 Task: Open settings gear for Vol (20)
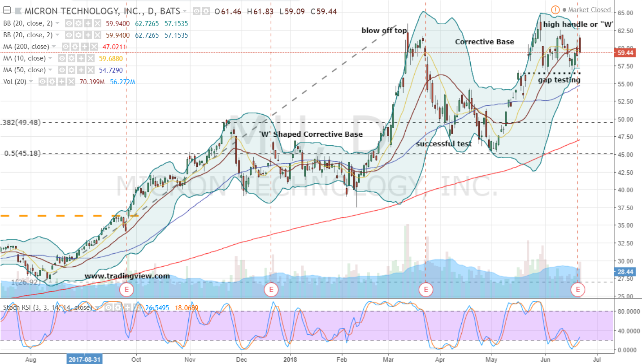click(x=51, y=82)
